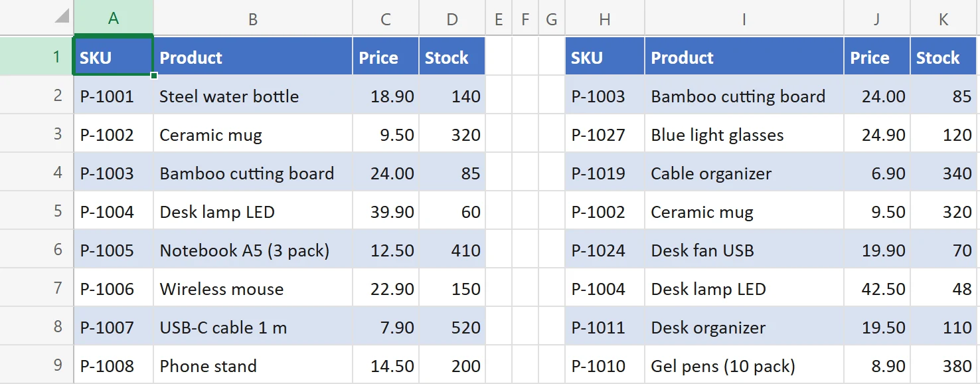The width and height of the screenshot is (980, 384).
Task: Select the Steel water bottle cell
Action: (253, 95)
